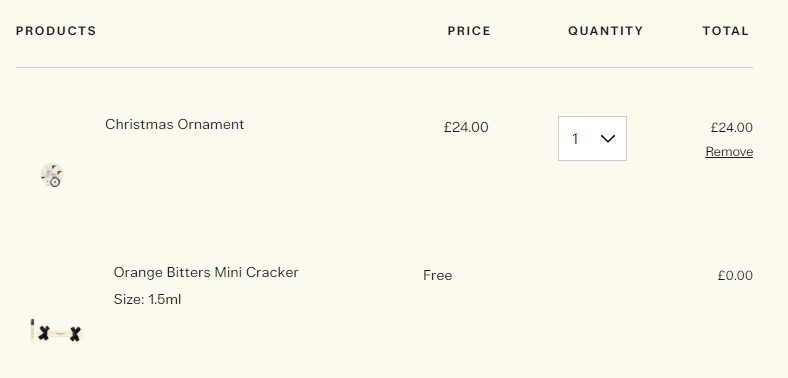Click the small vial beside cracker image
The height and width of the screenshot is (378, 788).
[32, 330]
